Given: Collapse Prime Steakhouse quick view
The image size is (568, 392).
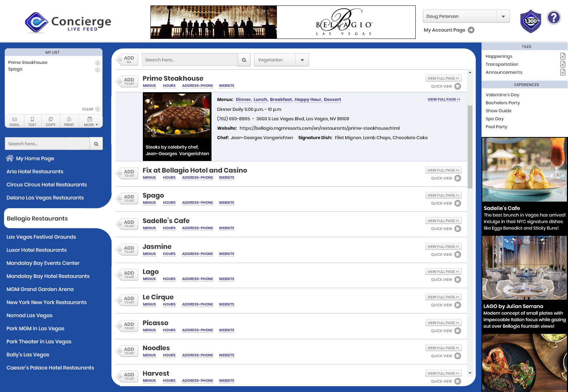Looking at the screenshot, I should tap(458, 86).
